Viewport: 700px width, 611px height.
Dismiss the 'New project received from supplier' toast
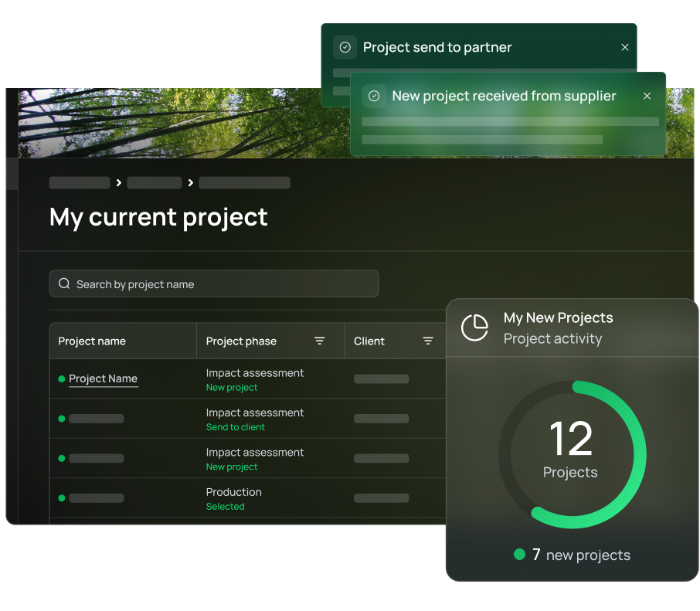pyautogui.click(x=647, y=96)
